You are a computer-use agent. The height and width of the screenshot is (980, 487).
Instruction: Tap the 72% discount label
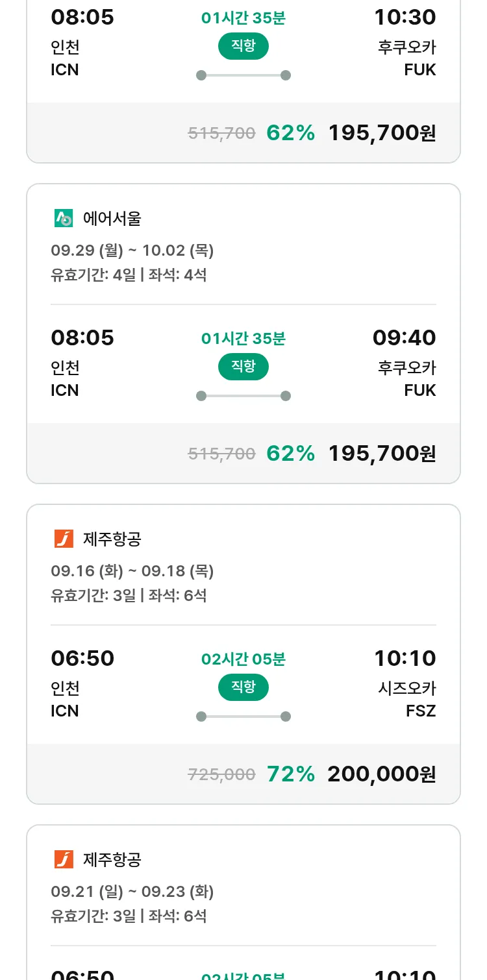coord(291,774)
